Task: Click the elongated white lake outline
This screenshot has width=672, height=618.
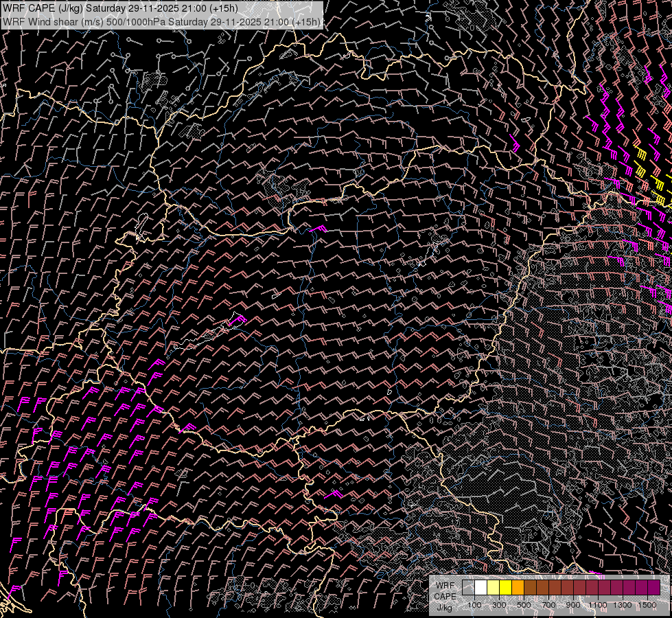Action: point(206,336)
